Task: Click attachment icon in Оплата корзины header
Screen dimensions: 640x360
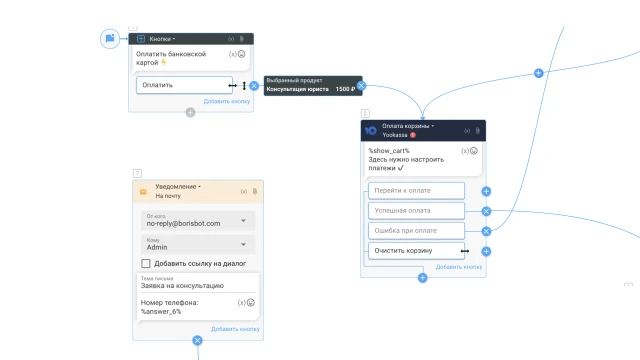Action: pos(478,131)
